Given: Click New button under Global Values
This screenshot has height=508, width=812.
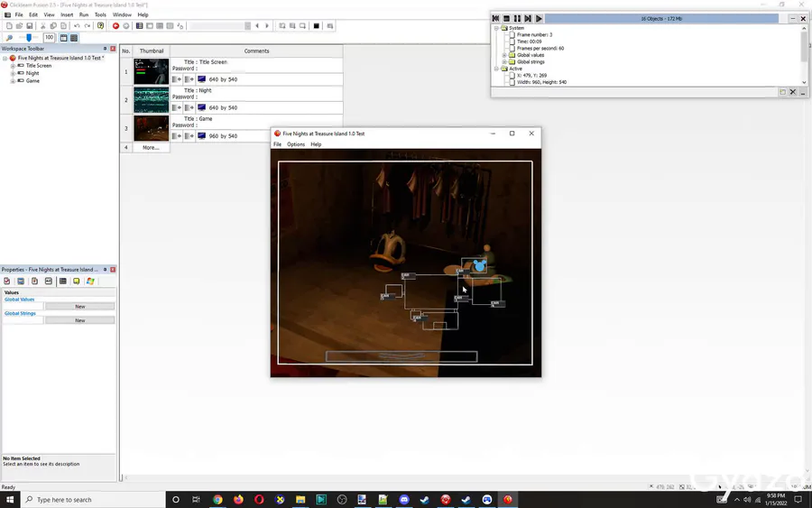Looking at the screenshot, I should pyautogui.click(x=79, y=307).
